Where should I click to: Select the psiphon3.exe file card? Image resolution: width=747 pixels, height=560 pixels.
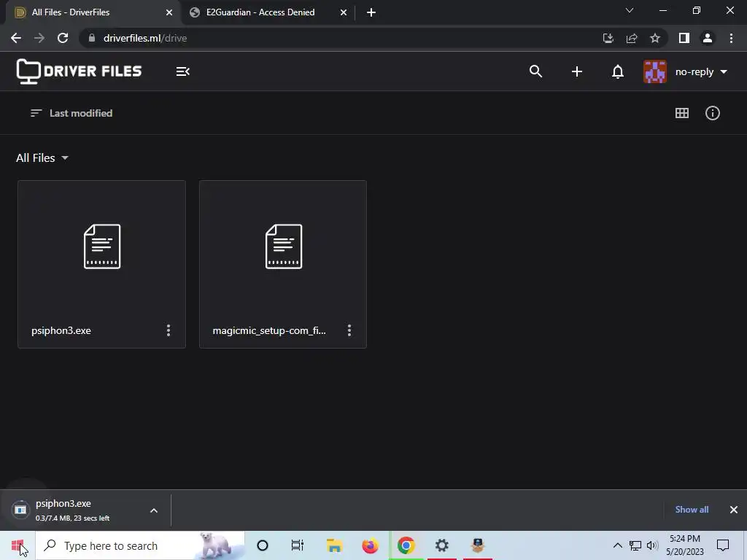tap(101, 264)
